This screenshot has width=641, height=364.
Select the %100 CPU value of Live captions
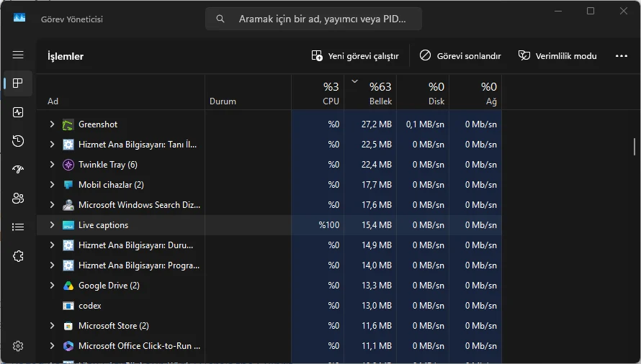[x=329, y=225]
